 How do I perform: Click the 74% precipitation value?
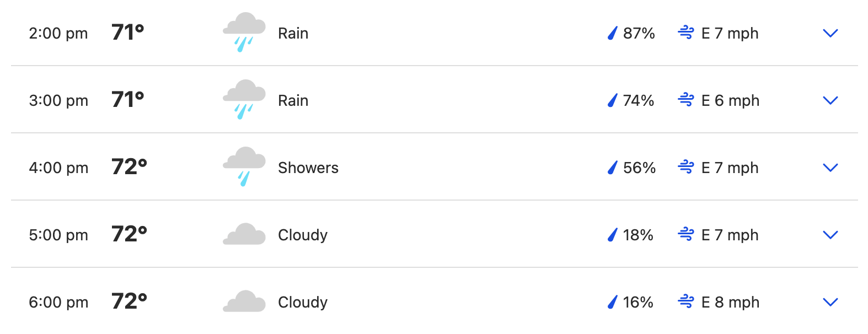(639, 100)
